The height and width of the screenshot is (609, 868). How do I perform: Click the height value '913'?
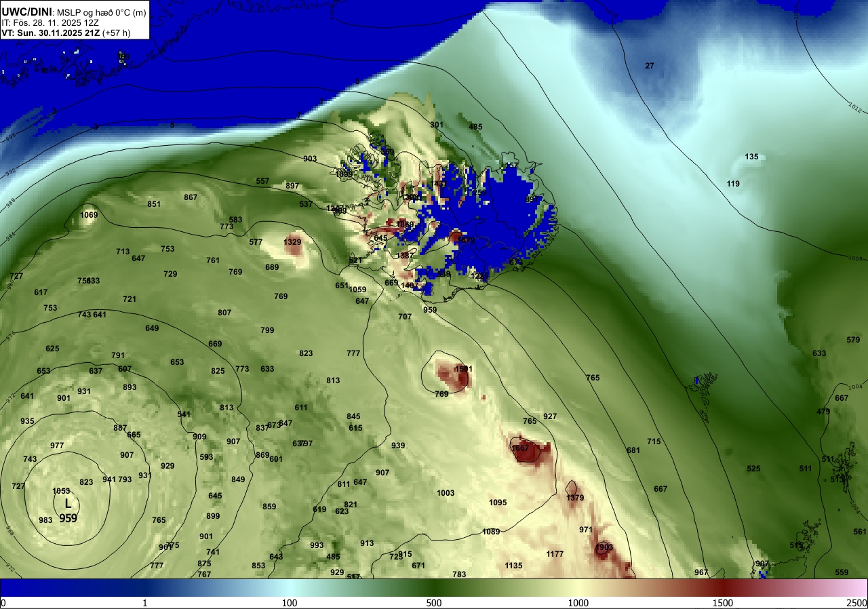coord(367,543)
